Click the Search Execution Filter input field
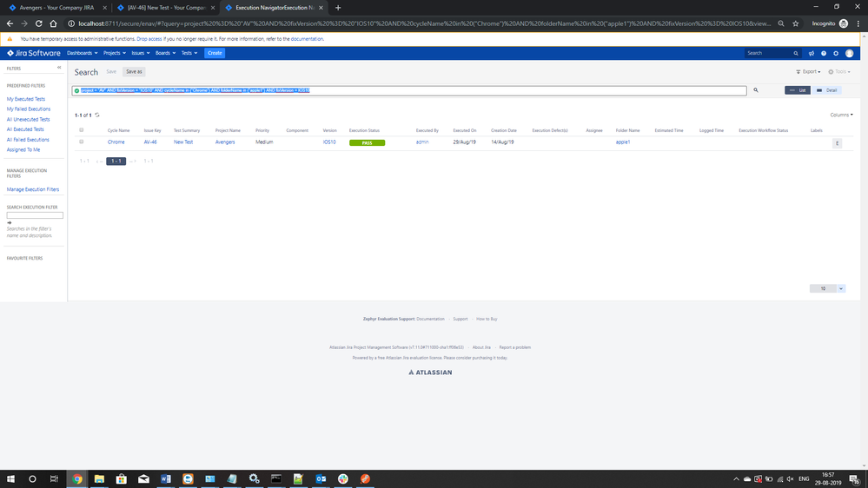The width and height of the screenshot is (868, 488). [x=35, y=215]
